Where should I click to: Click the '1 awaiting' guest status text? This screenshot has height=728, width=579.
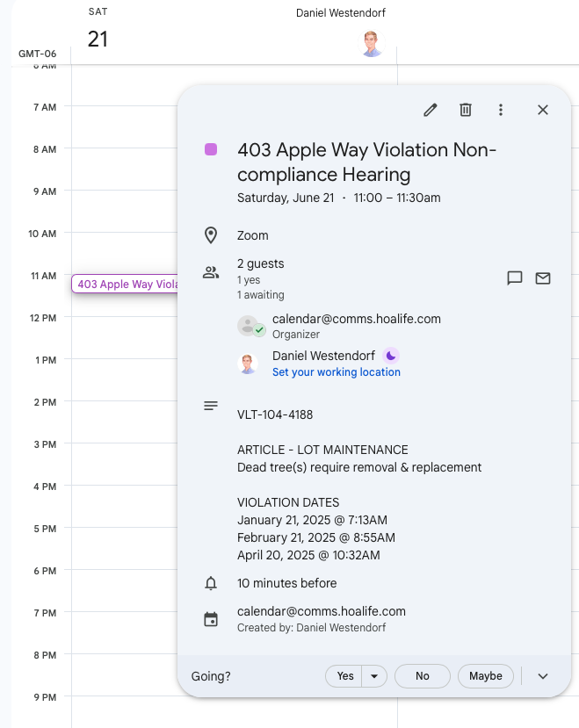(261, 295)
